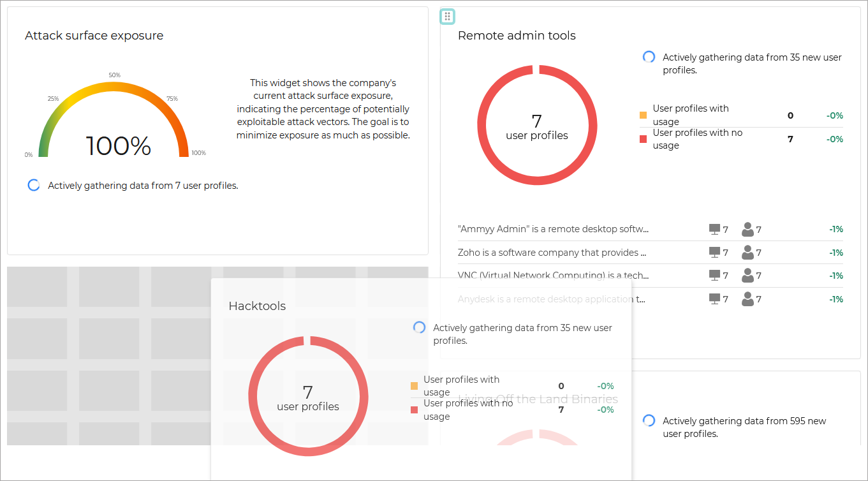Viewport: 868px width, 481px height.
Task: Click the 35 new user profiles message in Remote admin tools
Action: coord(752,63)
